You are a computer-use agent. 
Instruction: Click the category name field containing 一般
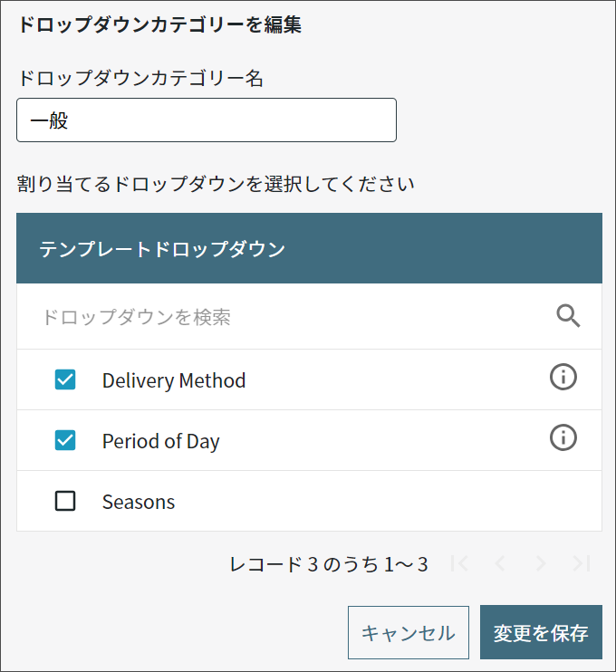pyautogui.click(x=207, y=120)
